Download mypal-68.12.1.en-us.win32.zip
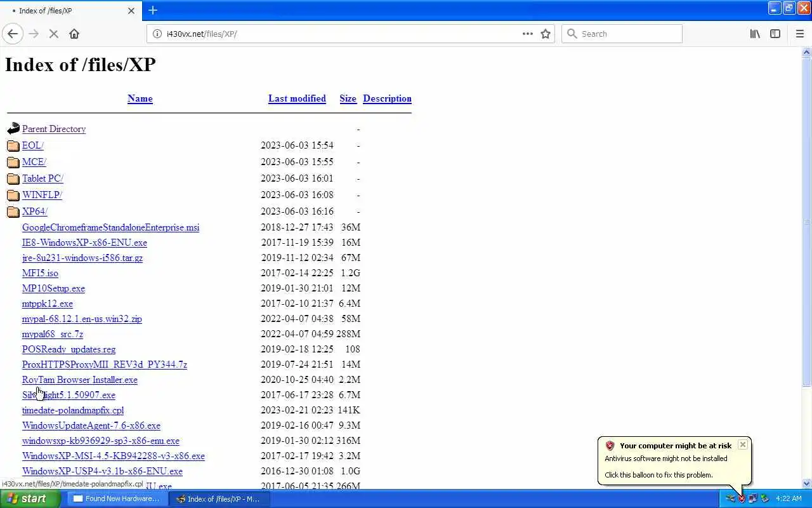The width and height of the screenshot is (812, 508). pos(82,319)
